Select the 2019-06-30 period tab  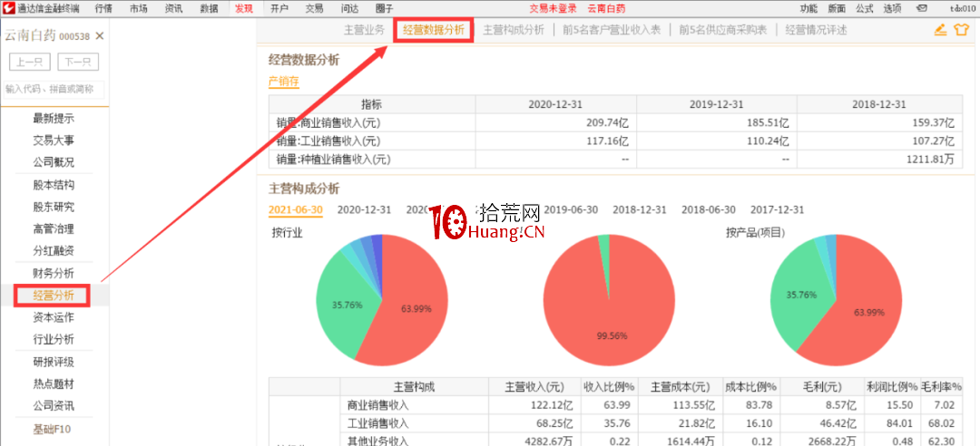click(x=571, y=210)
